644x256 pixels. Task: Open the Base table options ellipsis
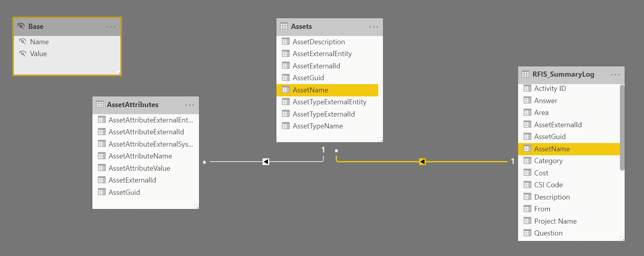[x=111, y=27]
